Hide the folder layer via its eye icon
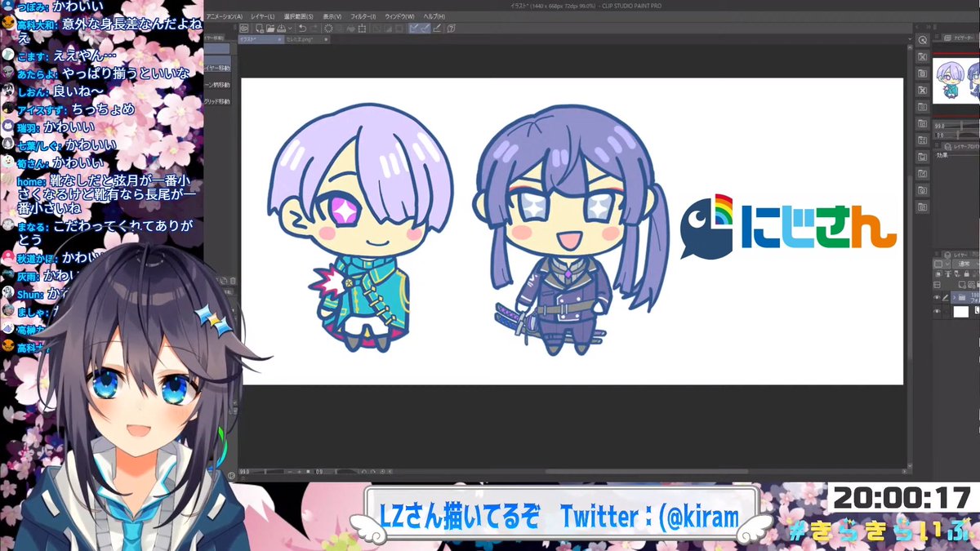Screen dimensions: 980x551 (x=938, y=295)
